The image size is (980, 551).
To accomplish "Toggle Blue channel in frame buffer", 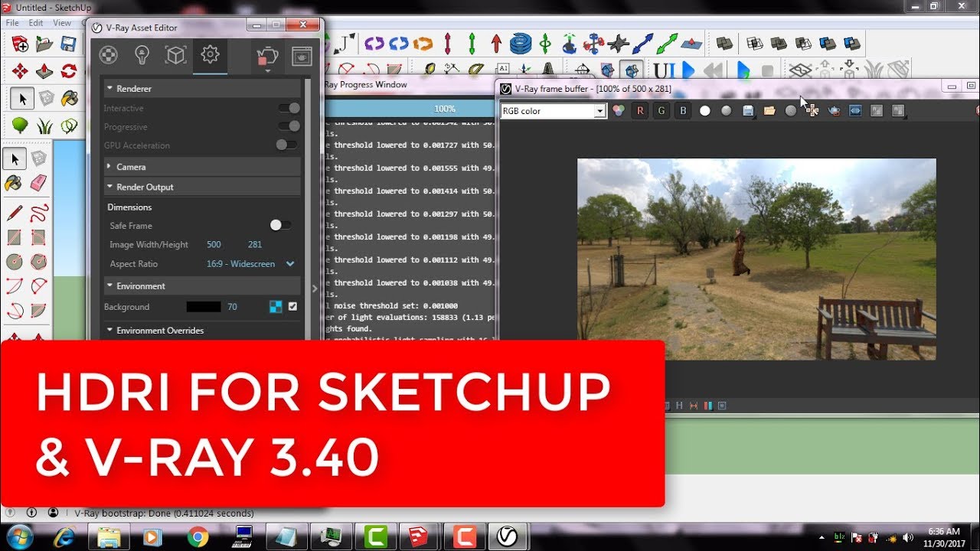I will [683, 111].
